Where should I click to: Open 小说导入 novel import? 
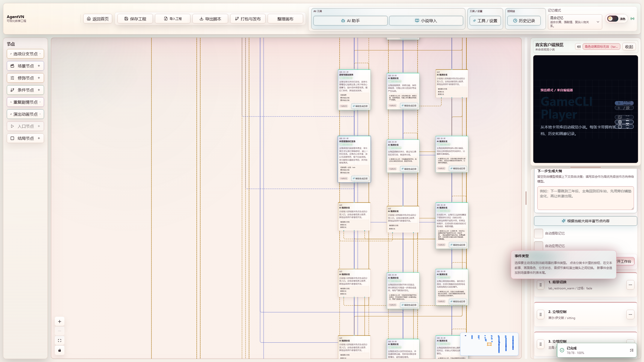tap(426, 21)
